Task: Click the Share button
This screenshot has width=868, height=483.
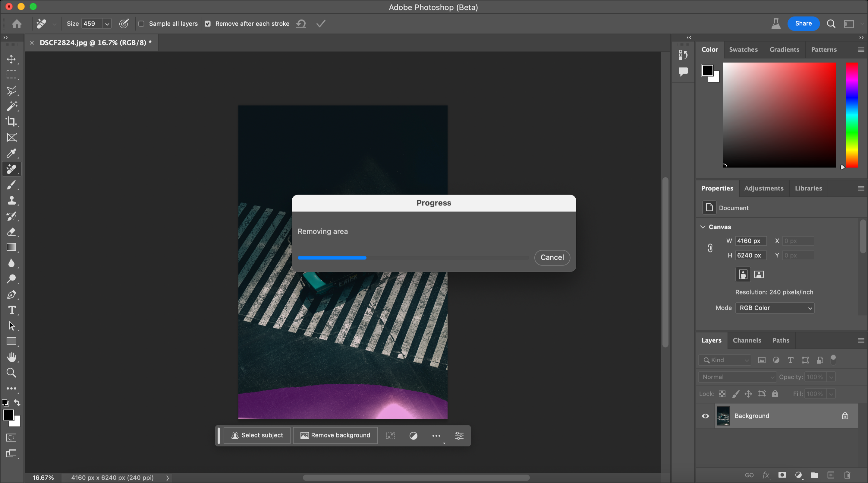Action: [x=803, y=24]
